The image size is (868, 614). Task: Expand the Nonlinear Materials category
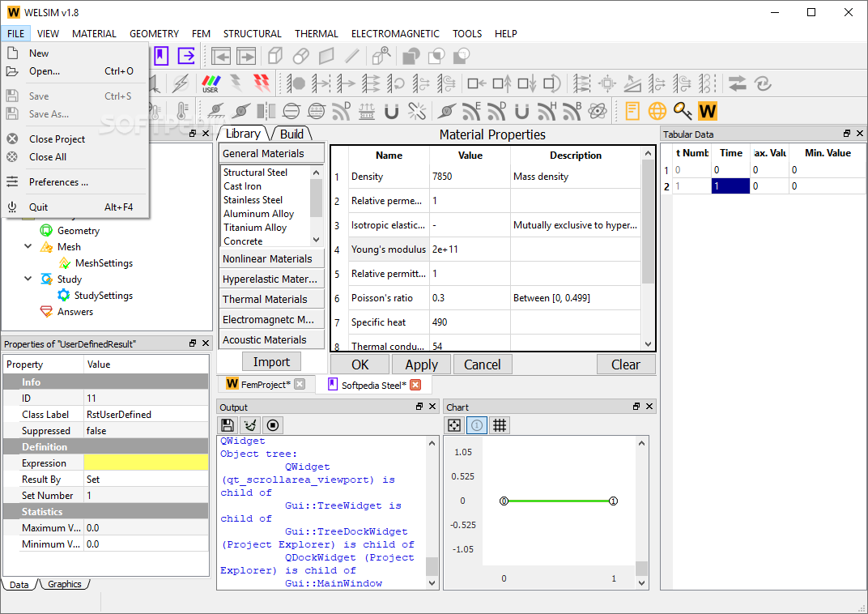point(271,258)
